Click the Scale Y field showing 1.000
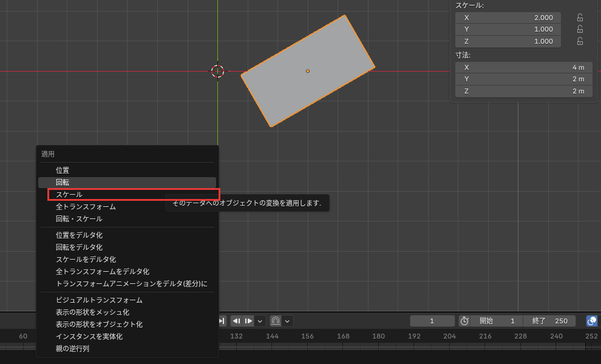This screenshot has width=601, height=364. [x=508, y=29]
